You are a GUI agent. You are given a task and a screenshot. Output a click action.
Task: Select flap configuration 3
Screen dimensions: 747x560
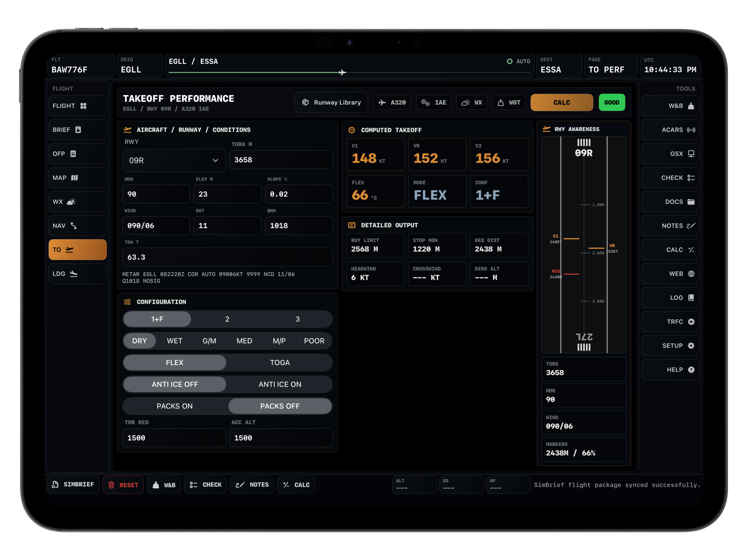click(x=298, y=319)
